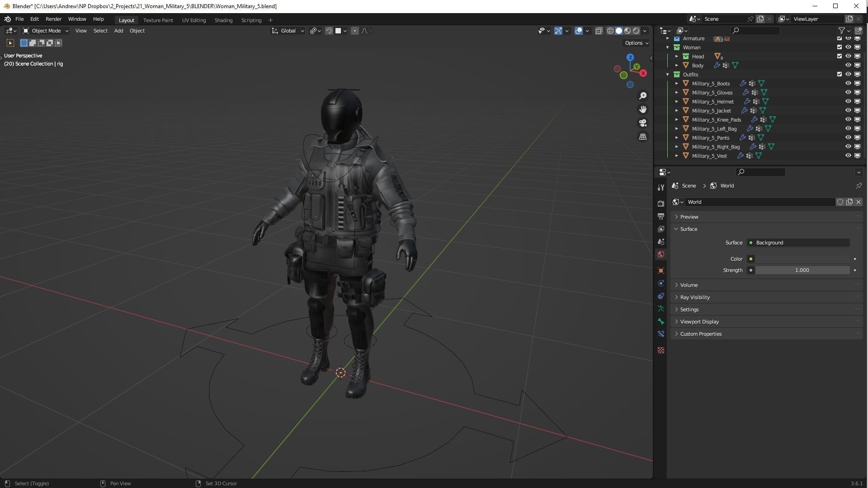Toggle viewport overlays display
This screenshot has width=868, height=488.
pyautogui.click(x=579, y=31)
